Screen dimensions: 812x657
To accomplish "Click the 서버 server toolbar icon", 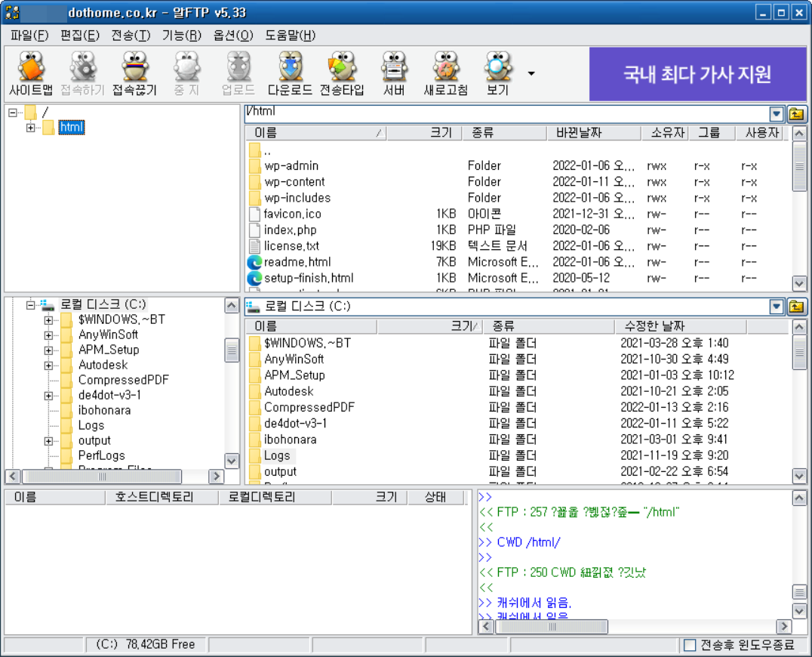I will tap(394, 73).
